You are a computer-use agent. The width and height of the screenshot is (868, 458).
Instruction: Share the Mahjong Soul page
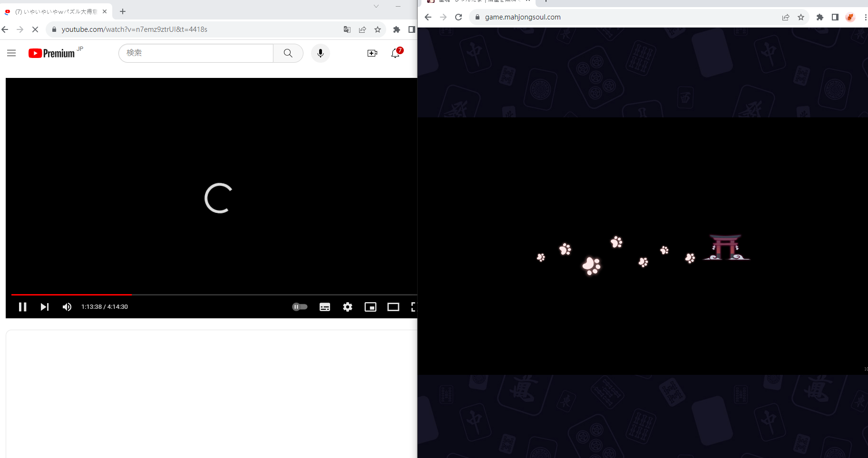[786, 17]
